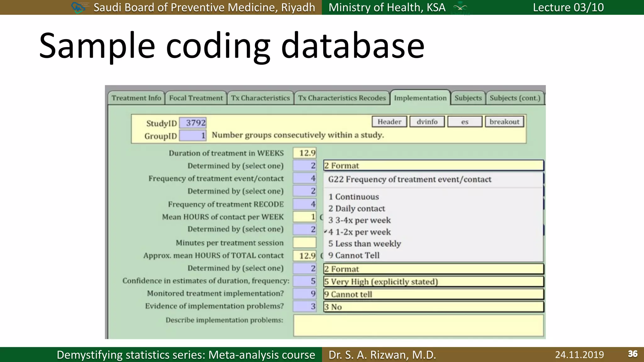
Task: Choose 5 Less than weekly option
Action: [433, 244]
